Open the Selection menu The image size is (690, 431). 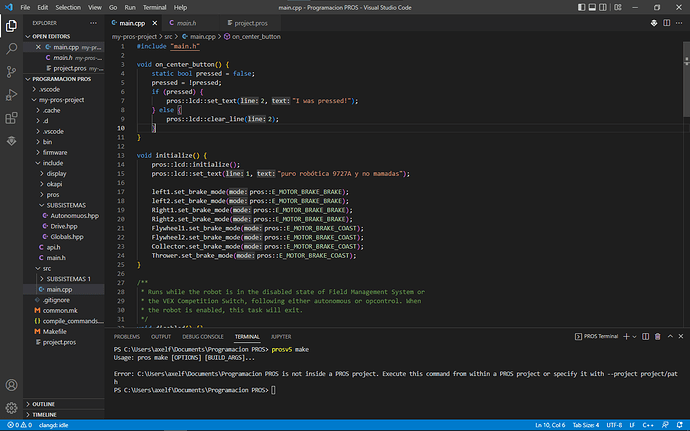tap(68, 7)
